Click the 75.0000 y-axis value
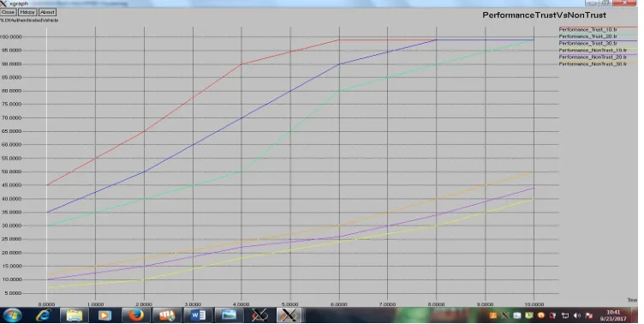 [12, 105]
